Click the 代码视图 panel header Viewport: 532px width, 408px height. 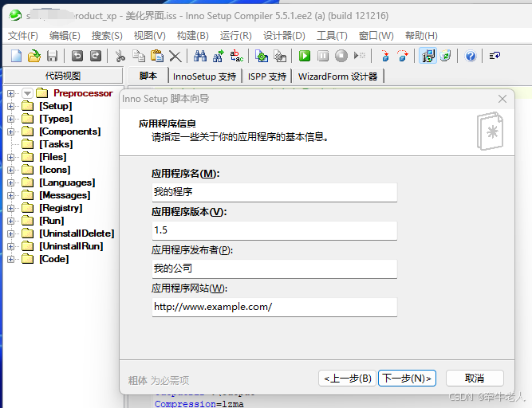[63, 76]
